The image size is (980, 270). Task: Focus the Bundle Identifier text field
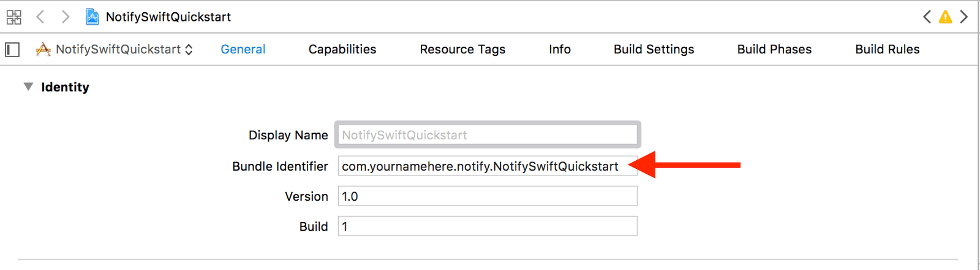tap(487, 166)
